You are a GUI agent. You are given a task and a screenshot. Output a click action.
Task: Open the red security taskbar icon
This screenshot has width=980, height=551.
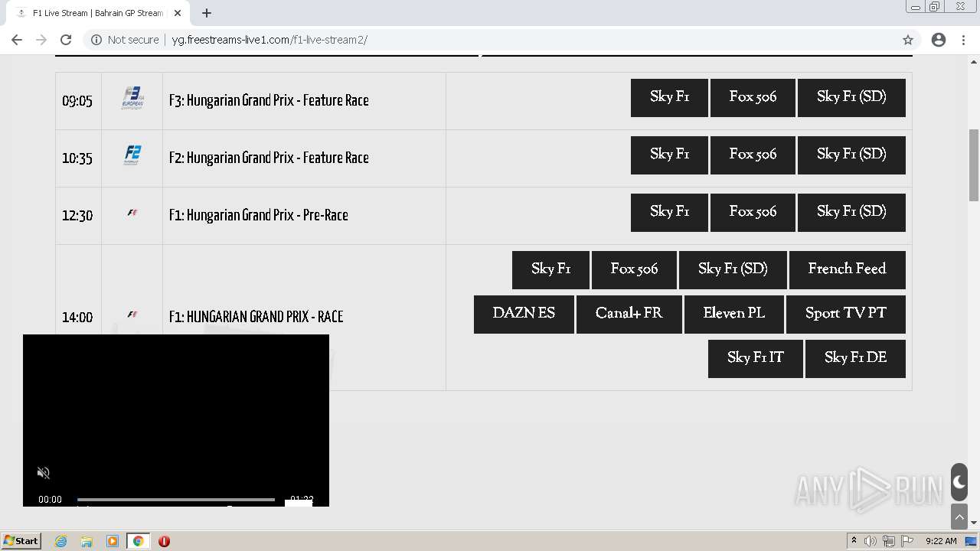pos(164,541)
